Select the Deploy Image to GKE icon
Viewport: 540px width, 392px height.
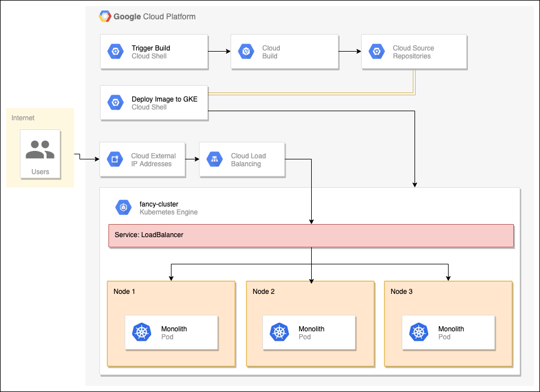tap(116, 102)
